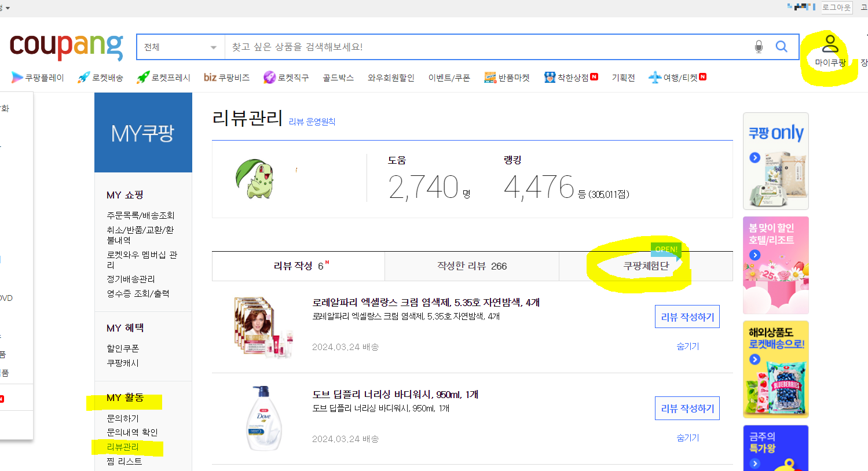
Task: Click 리뷰 작성하기 for 도브 바디워시
Action: [687, 409]
